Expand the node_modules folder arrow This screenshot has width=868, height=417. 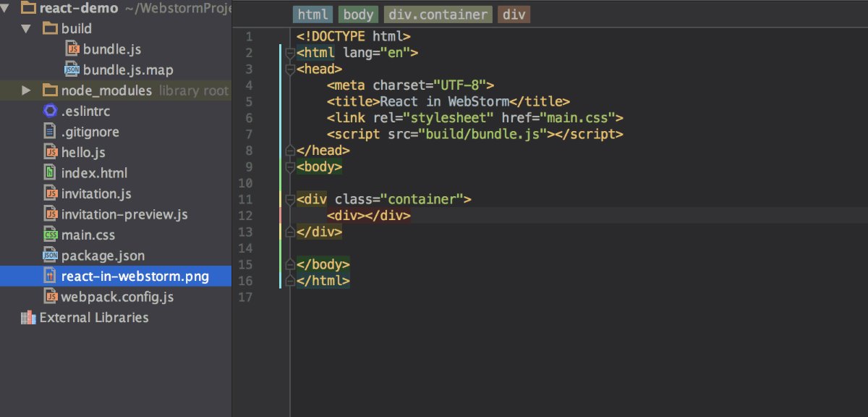[x=26, y=90]
